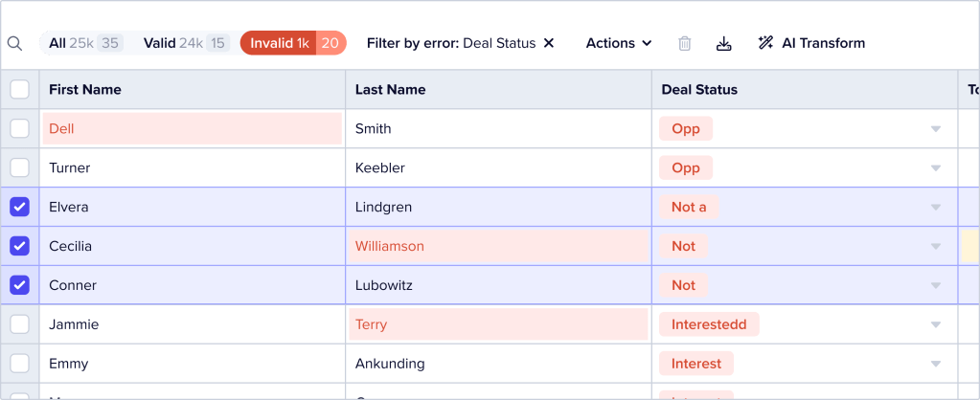Click the search magnifier icon

[x=15, y=43]
